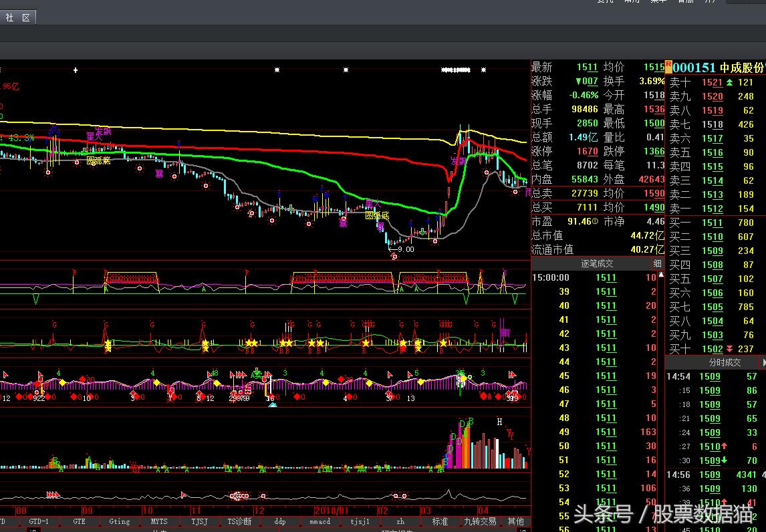766x532 pixels.
Task: Toggle the 细 detail button beside 逐笔成交
Action: pos(658,263)
